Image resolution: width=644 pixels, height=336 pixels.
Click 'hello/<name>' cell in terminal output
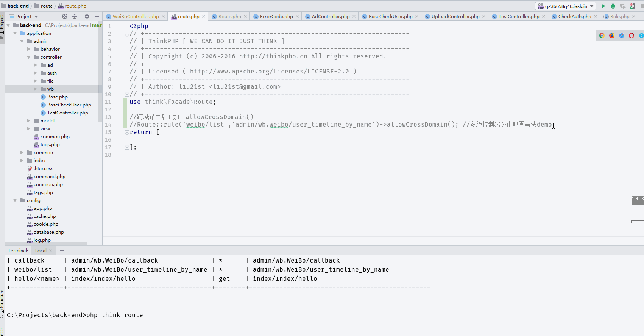point(37,278)
